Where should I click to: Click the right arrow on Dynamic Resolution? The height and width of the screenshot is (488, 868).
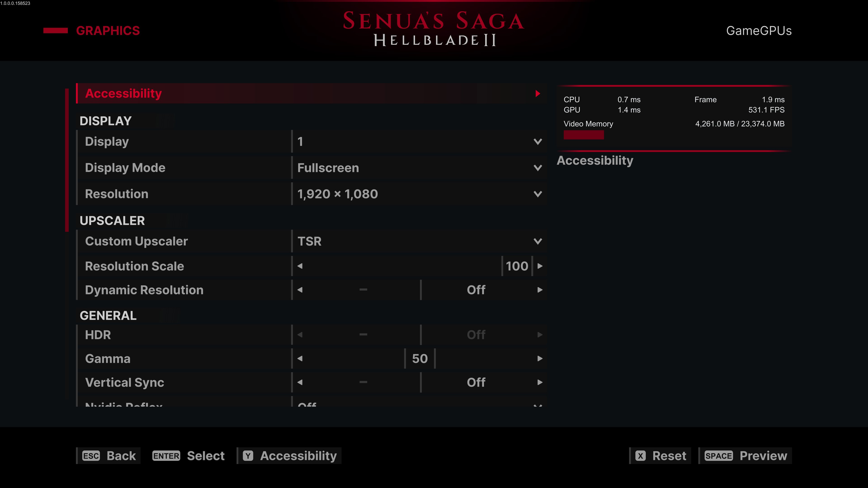[x=540, y=290]
